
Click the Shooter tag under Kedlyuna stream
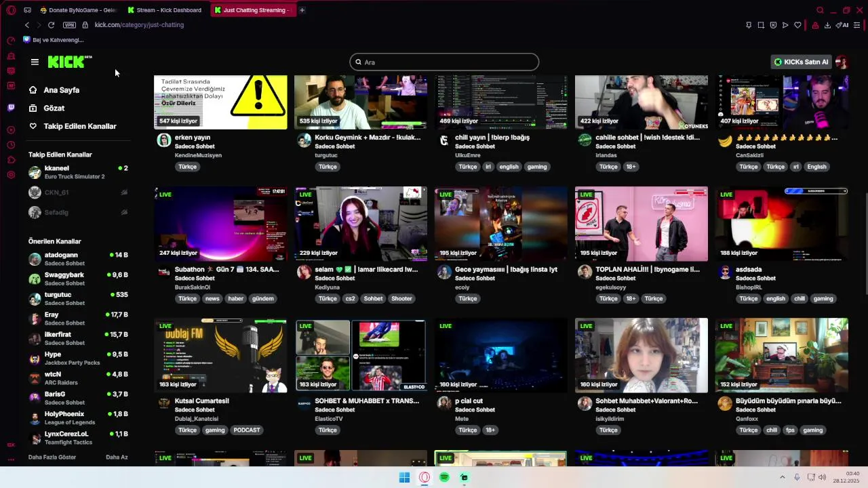401,299
